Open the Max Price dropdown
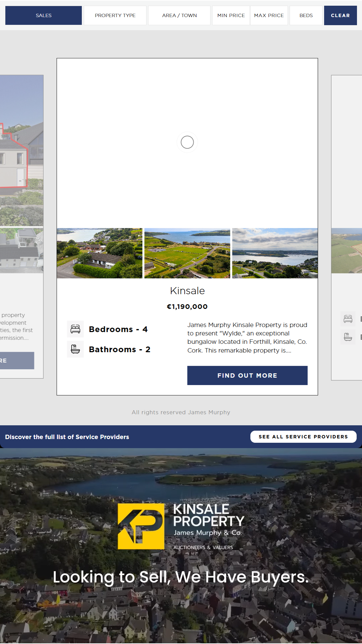This screenshot has height=644, width=362. click(269, 15)
